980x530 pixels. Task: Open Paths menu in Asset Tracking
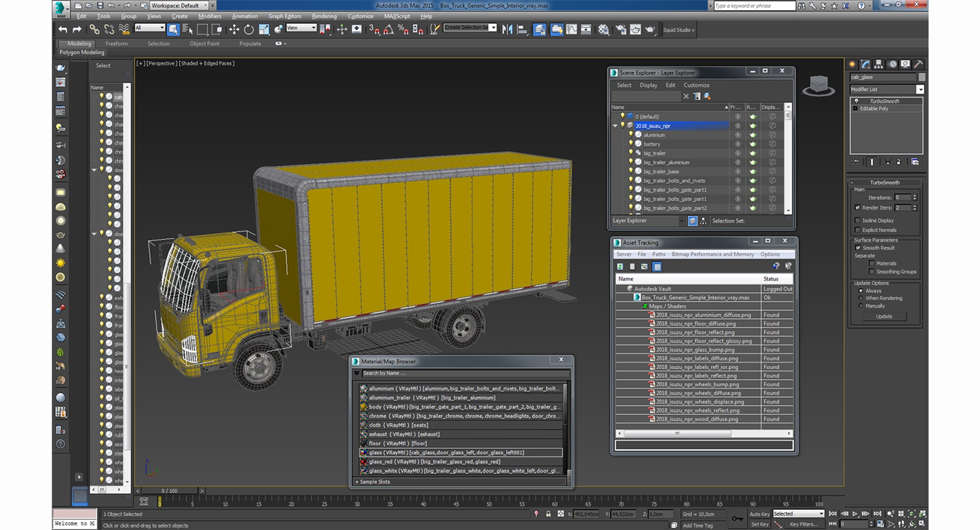coord(658,254)
